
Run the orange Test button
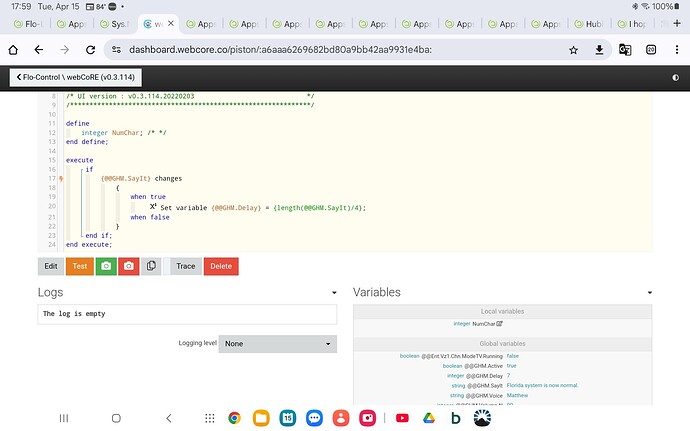pos(80,266)
